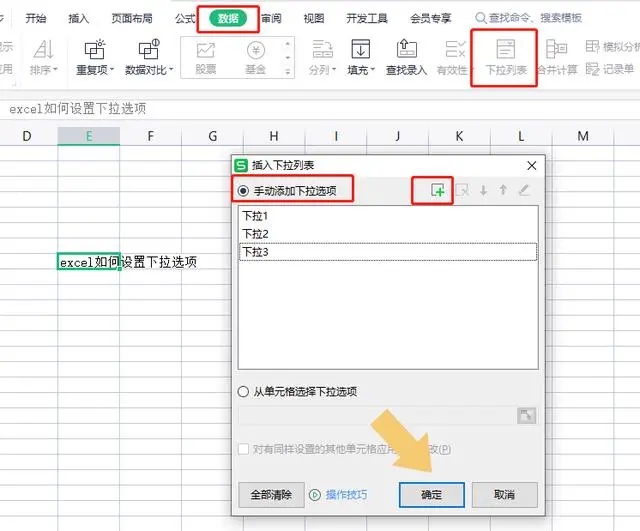The height and width of the screenshot is (531, 640).
Task: Click the 确定 confirm button
Action: [432, 495]
